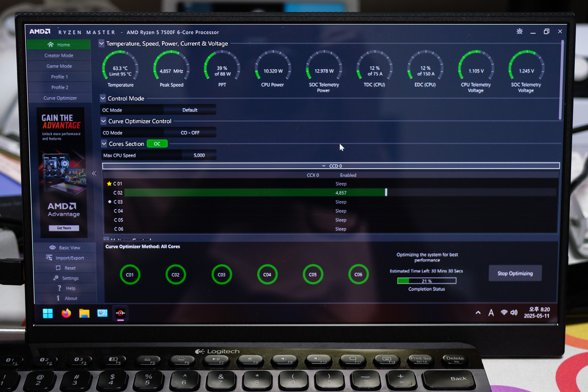Click Get Yours on AMD Advantage ad
The height and width of the screenshot is (392, 588).
(64, 228)
